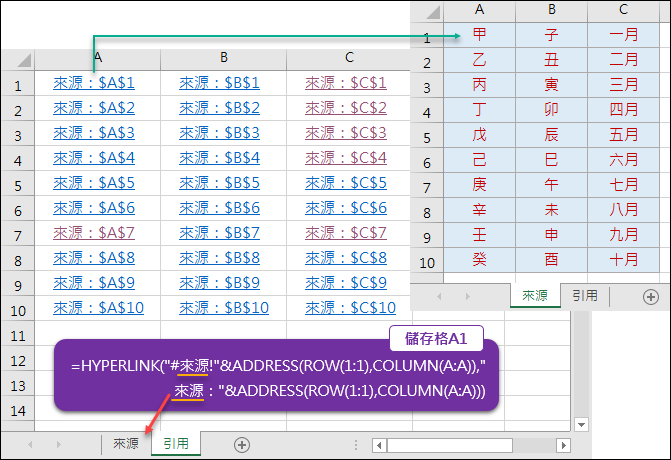
Task: Select the cell containing 七月
Action: tap(623, 185)
